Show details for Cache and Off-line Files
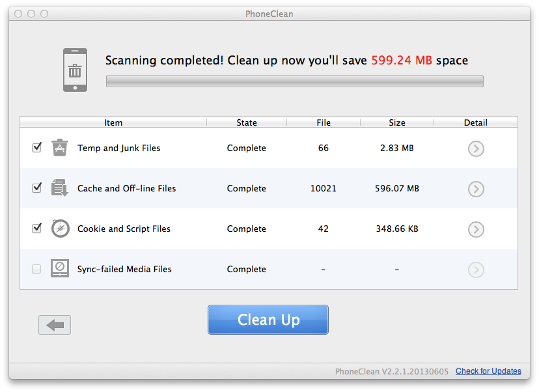This screenshot has width=539, height=392. click(x=476, y=189)
